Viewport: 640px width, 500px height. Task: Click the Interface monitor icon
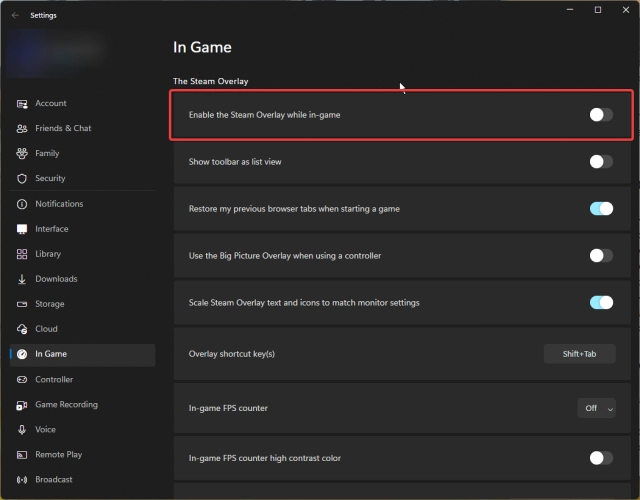22,229
